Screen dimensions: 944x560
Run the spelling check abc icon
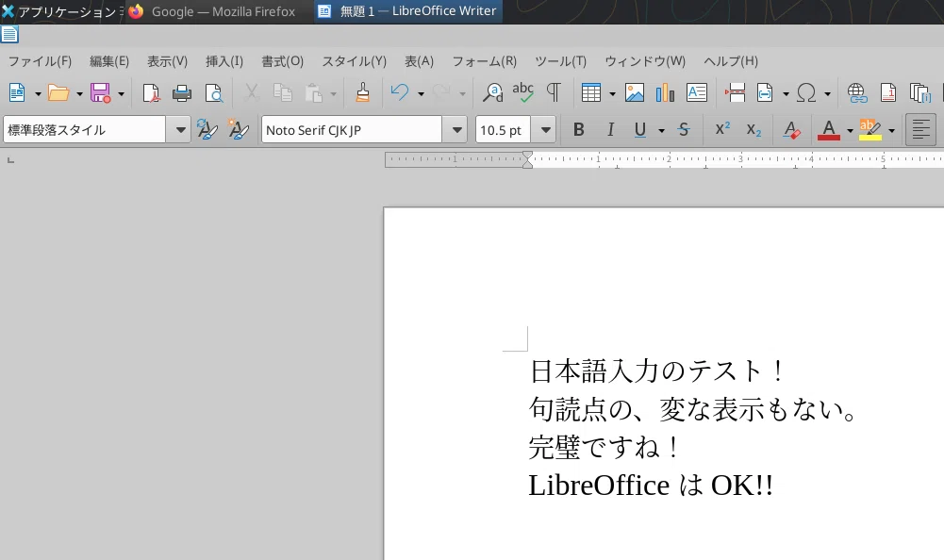pyautogui.click(x=522, y=92)
